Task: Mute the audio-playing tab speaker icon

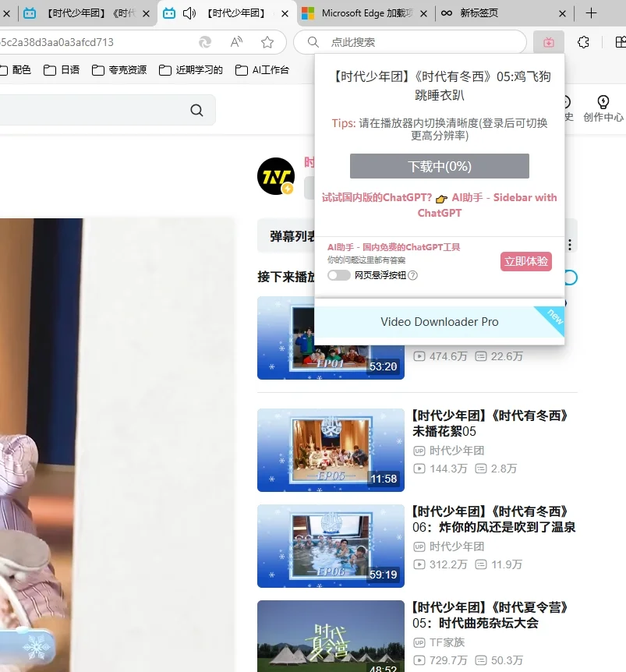Action: tap(189, 13)
